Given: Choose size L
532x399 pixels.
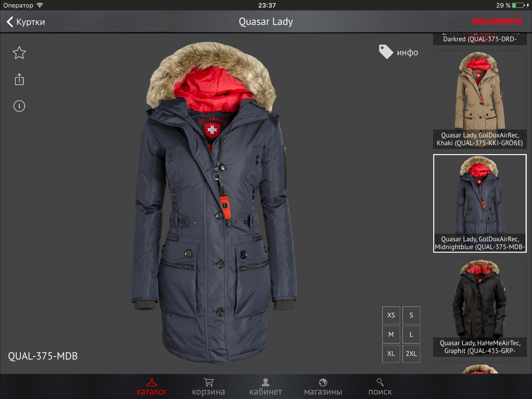Looking at the screenshot, I should tap(411, 335).
